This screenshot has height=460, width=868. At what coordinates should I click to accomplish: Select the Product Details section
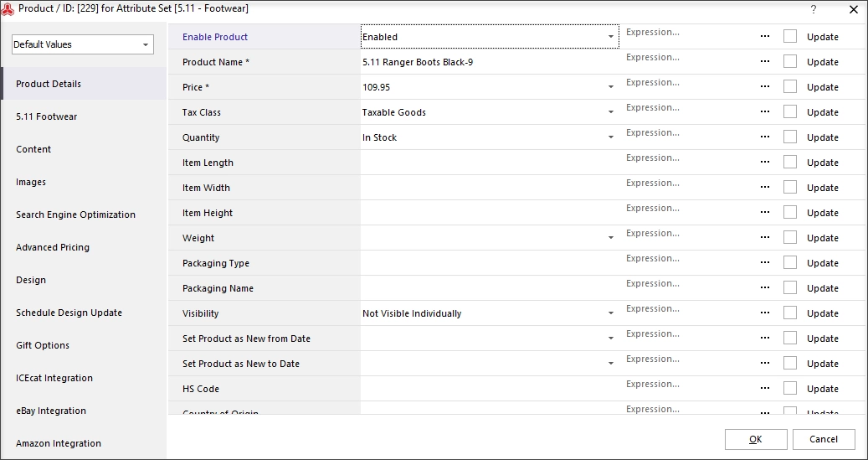tap(84, 84)
